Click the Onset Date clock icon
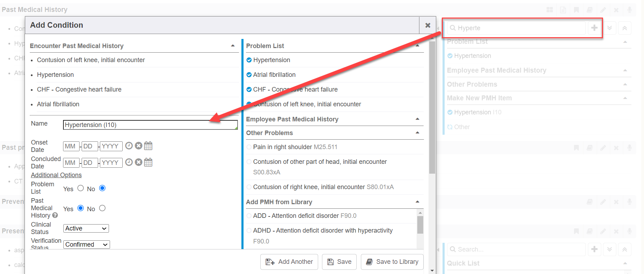Viewport: 644px width, 274px height. point(129,146)
